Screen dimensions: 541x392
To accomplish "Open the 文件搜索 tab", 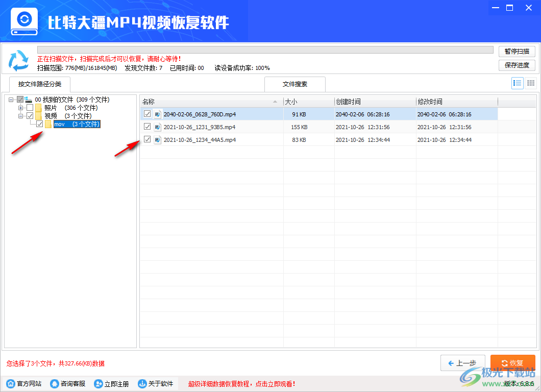I will point(295,84).
